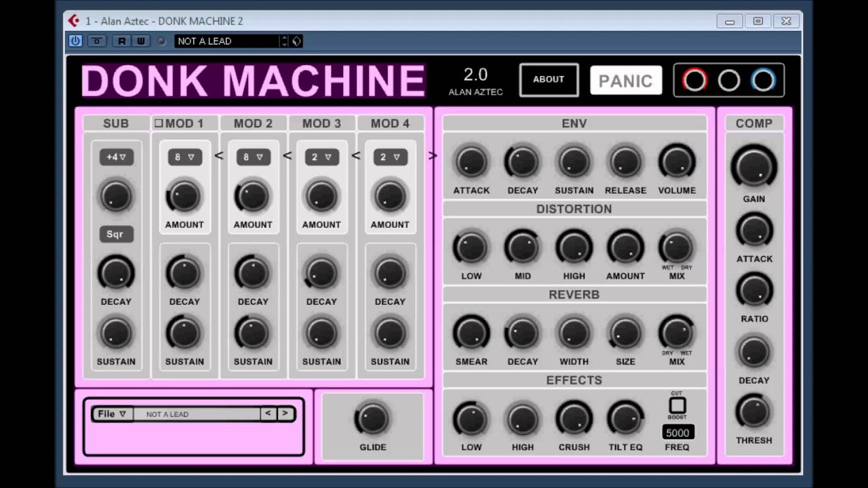Image resolution: width=868 pixels, height=488 pixels.
Task: Click the MOD 1 AMOUNT knob
Action: pyautogui.click(x=184, y=196)
